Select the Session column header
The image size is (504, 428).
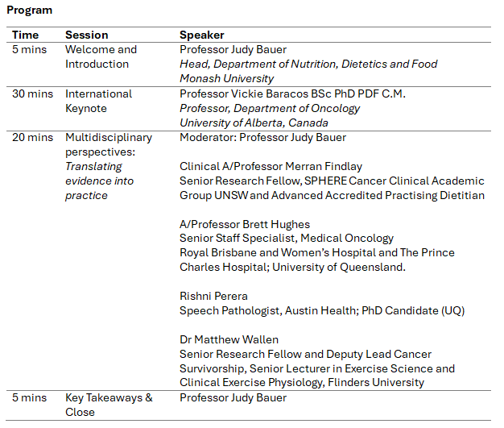[x=87, y=35]
